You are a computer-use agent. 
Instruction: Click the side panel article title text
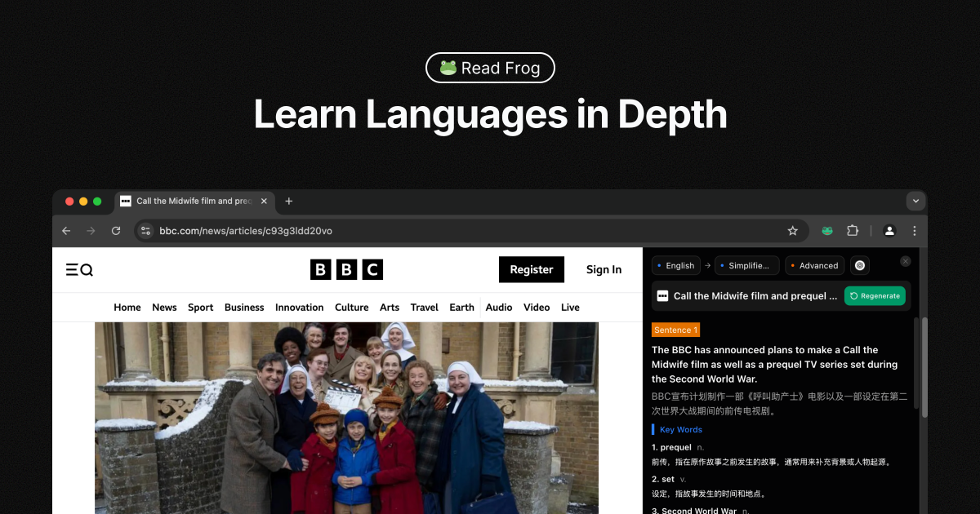coord(755,296)
